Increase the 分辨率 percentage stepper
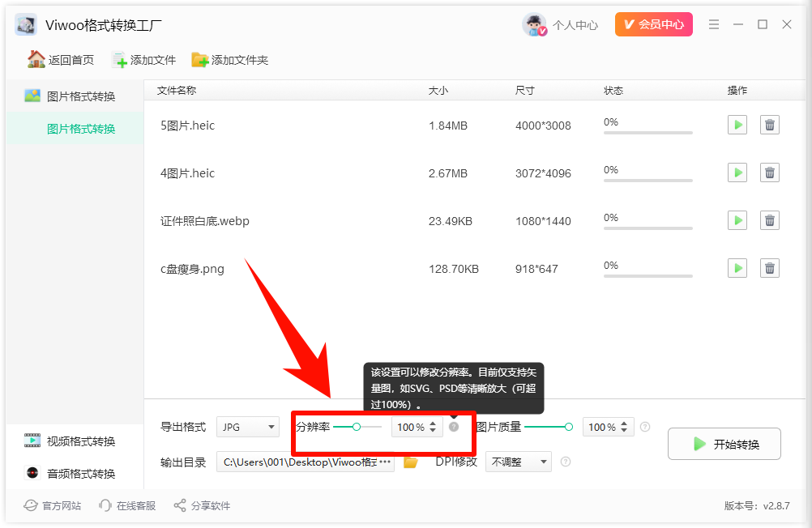 coord(433,424)
